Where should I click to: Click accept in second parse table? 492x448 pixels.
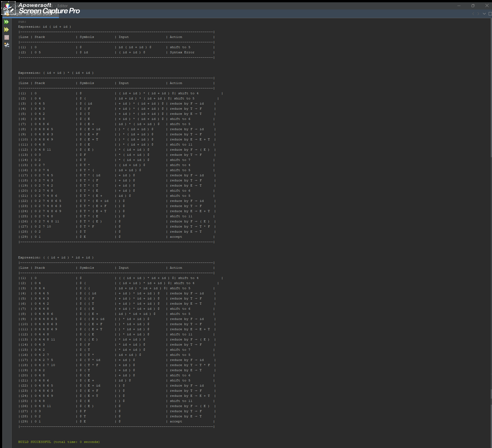pos(176,237)
